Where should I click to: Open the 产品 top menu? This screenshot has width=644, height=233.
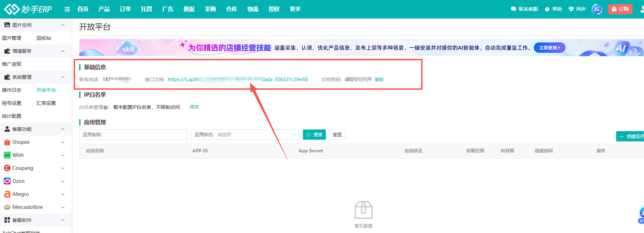coord(104,9)
